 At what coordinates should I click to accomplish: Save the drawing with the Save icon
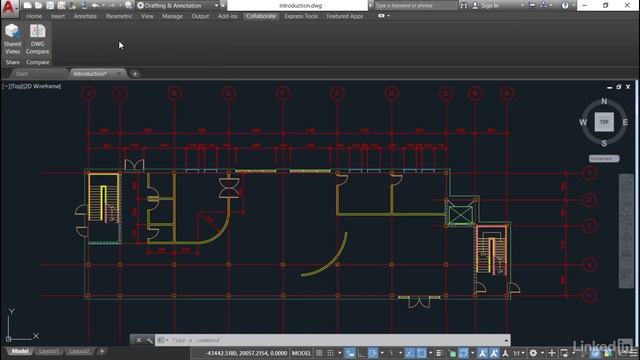click(50, 5)
